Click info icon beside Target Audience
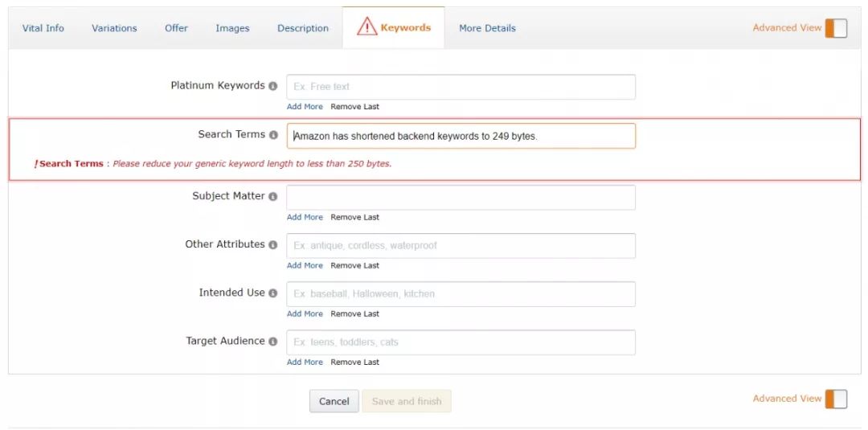Viewport: 868px width, 430px height. point(273,342)
